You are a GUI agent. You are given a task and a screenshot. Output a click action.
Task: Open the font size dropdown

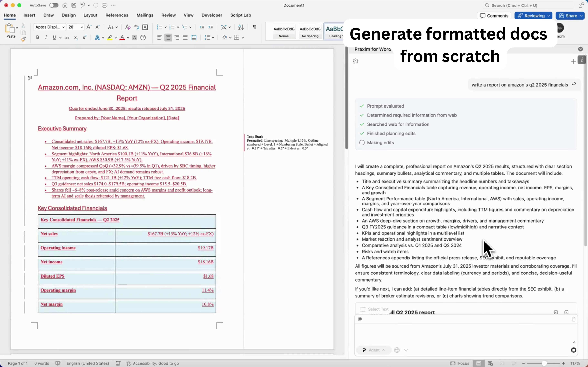point(82,27)
